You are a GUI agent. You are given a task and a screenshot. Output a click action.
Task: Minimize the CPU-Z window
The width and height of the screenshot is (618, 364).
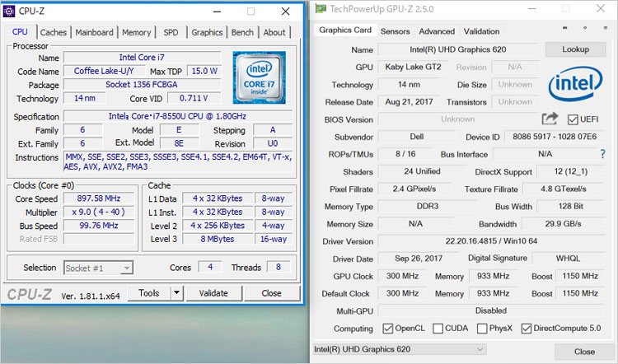(x=217, y=12)
